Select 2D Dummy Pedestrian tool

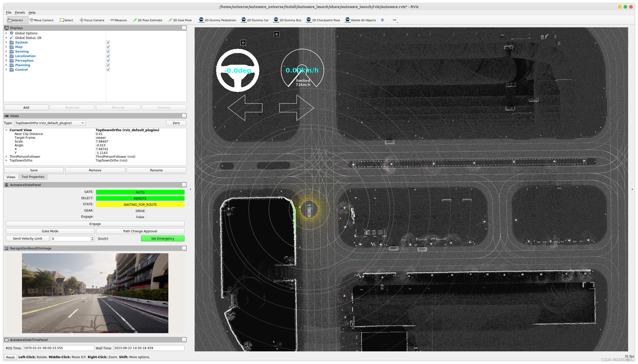tap(217, 20)
